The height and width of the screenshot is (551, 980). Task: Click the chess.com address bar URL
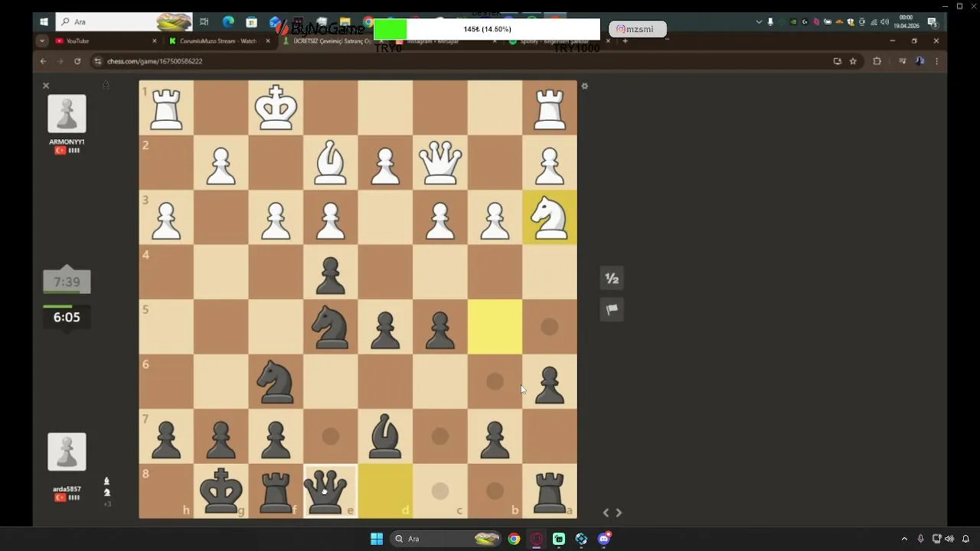[155, 61]
